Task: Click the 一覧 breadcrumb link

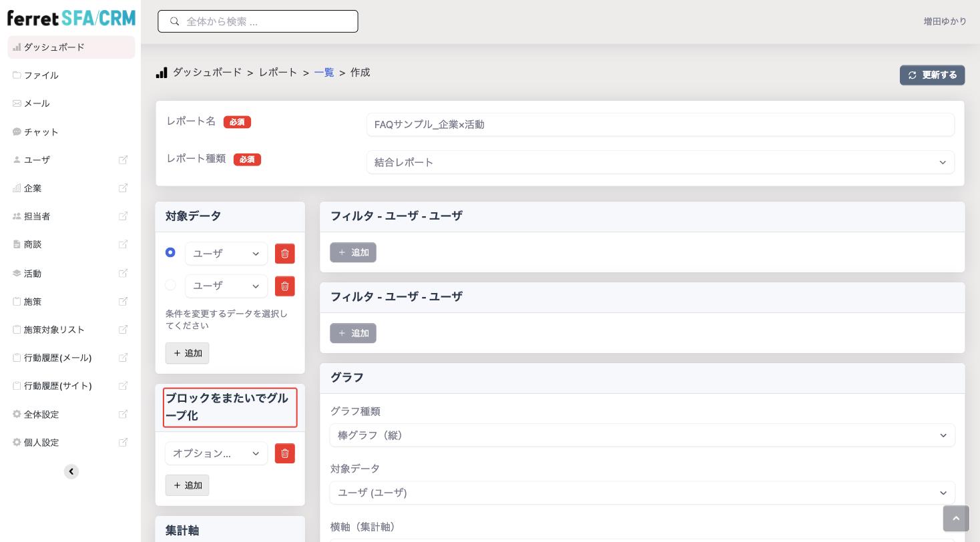Action: tap(324, 73)
